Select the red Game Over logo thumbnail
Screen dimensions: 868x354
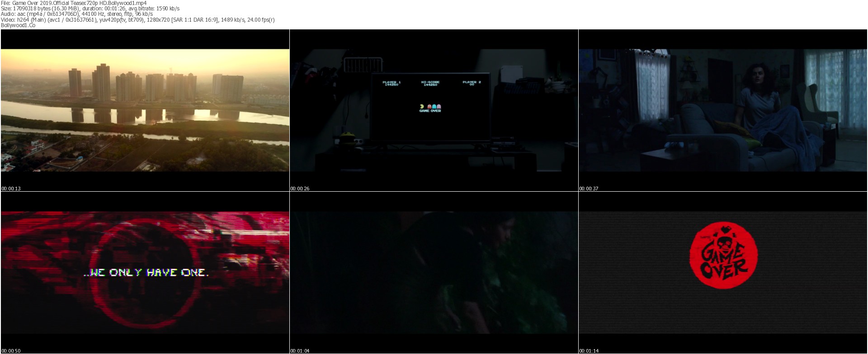[723, 273]
